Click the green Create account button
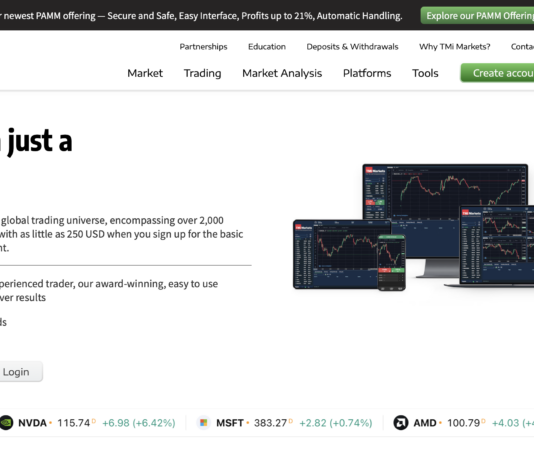Viewport: 534px width, 462px height. (497, 73)
